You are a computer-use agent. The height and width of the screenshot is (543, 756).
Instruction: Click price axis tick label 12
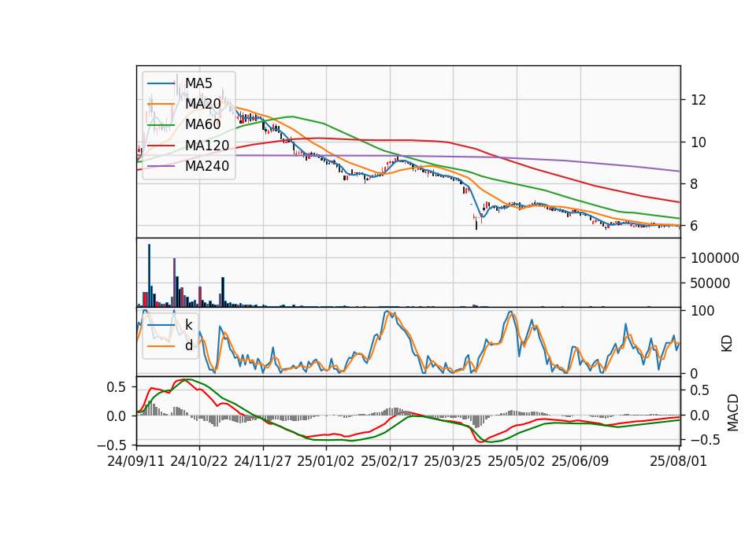[x=698, y=100]
